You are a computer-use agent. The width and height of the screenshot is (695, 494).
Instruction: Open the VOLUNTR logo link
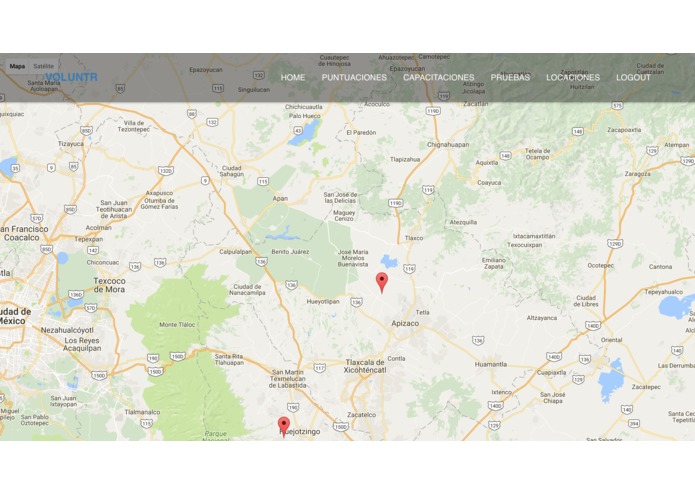71,77
